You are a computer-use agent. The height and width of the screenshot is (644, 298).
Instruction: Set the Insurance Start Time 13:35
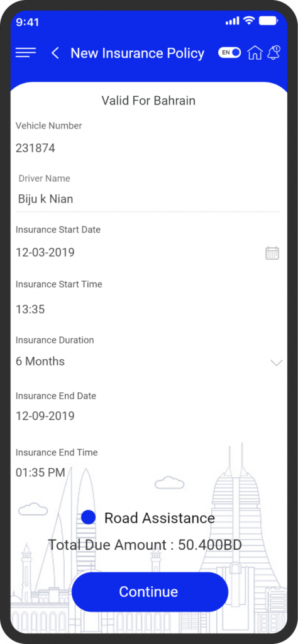[30, 309]
